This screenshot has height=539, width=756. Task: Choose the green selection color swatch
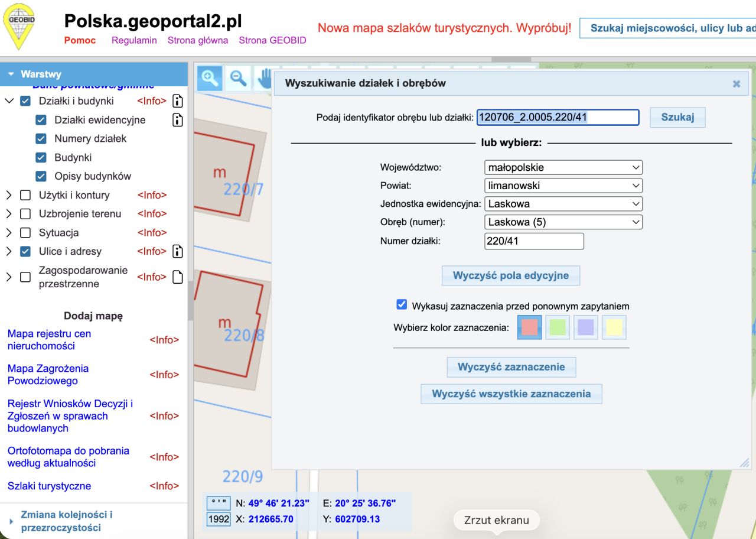[558, 327]
